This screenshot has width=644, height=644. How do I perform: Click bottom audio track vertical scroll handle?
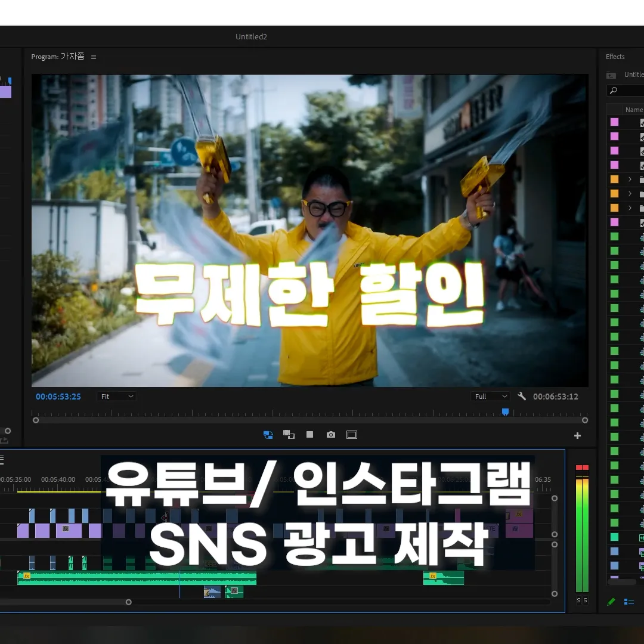pyautogui.click(x=555, y=594)
